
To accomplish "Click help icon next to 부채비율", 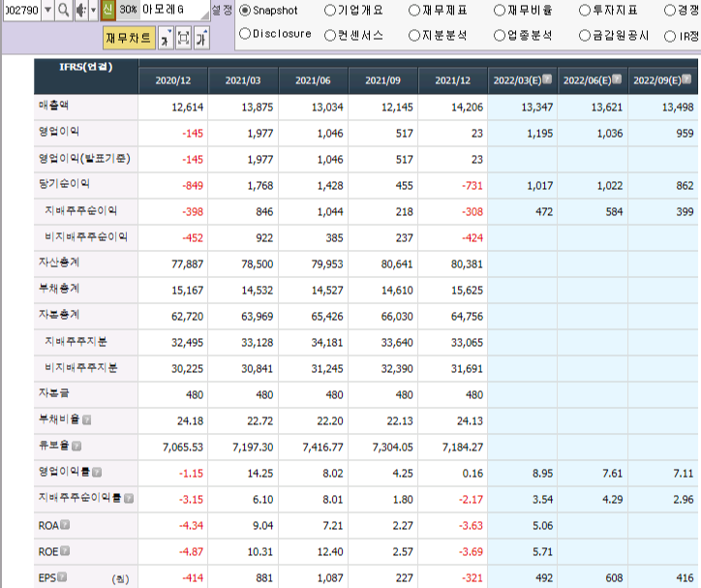I will tap(87, 419).
